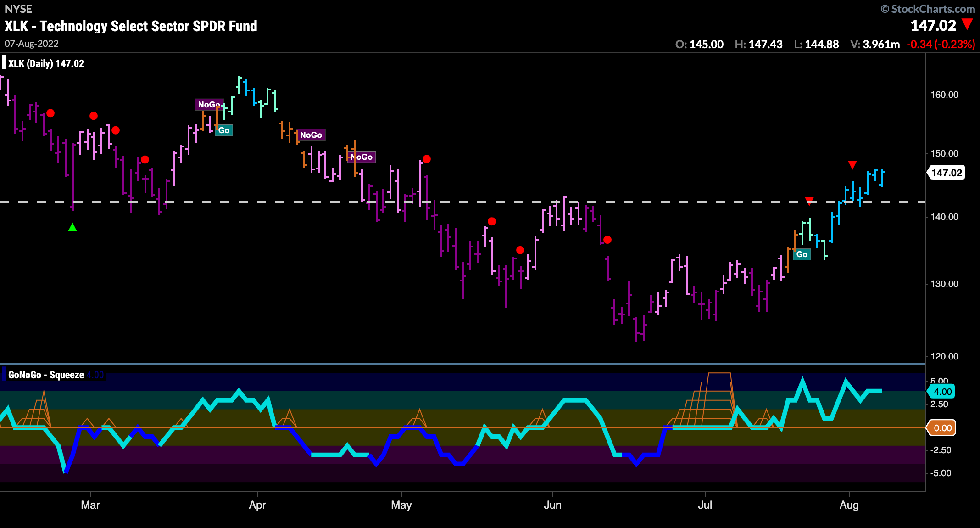Click the Mar label on the time axis

[90, 505]
